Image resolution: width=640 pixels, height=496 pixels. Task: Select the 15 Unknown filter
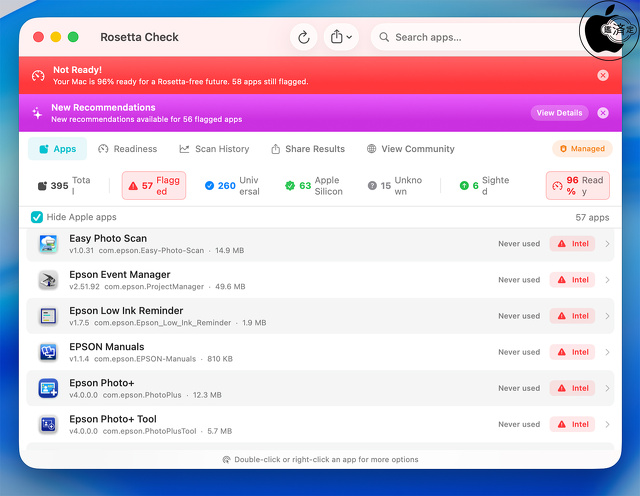(x=395, y=186)
